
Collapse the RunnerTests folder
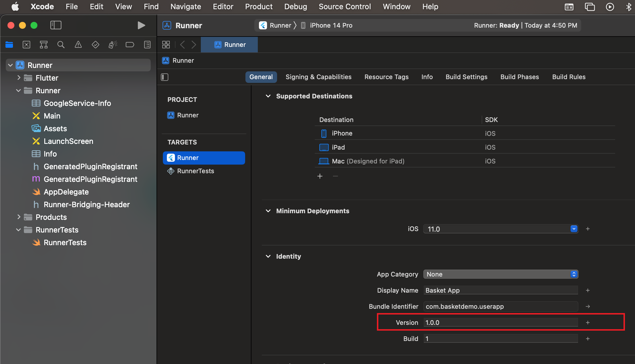[x=18, y=230]
